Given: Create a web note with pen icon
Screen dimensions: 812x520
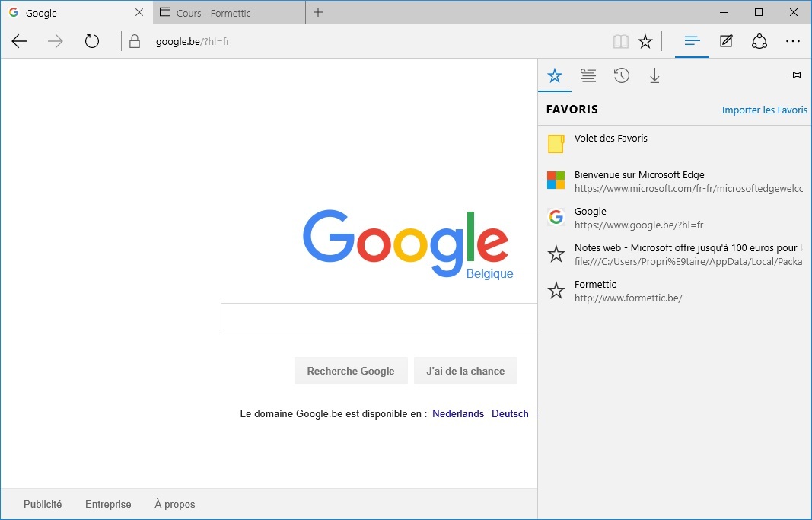Looking at the screenshot, I should [726, 41].
